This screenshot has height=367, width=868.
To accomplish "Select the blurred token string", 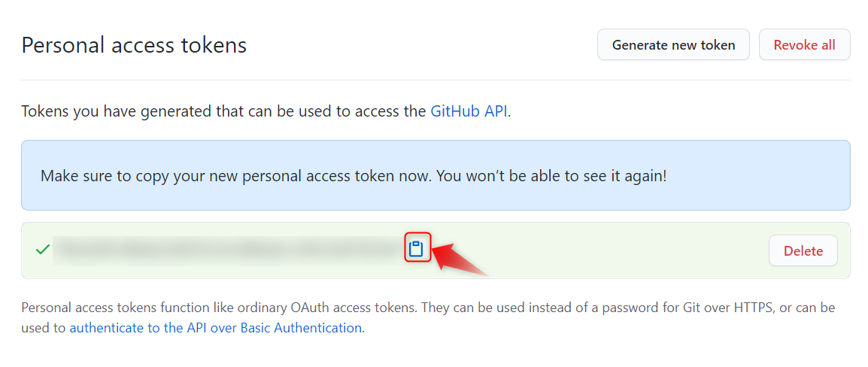I will point(228,250).
